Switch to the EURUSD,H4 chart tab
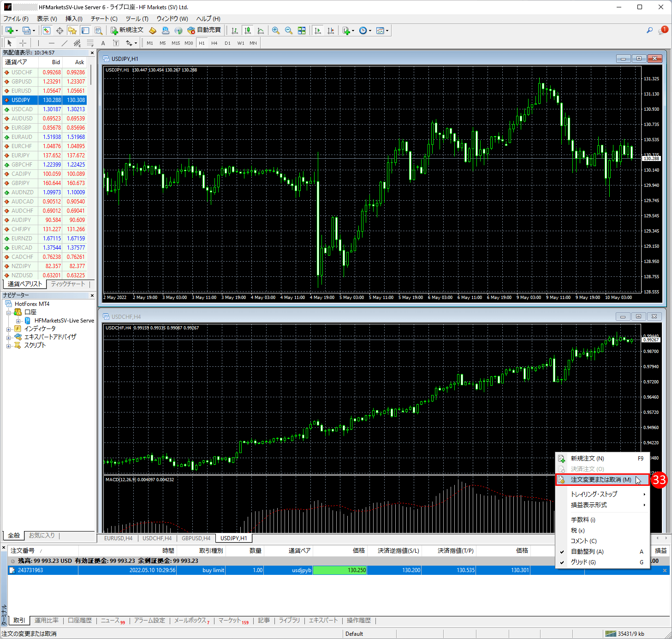 pos(118,538)
